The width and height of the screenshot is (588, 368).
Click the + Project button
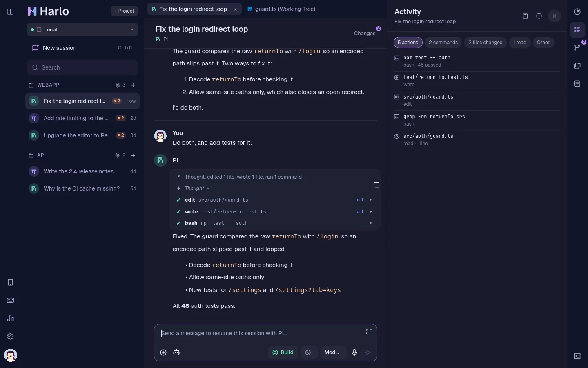(124, 11)
